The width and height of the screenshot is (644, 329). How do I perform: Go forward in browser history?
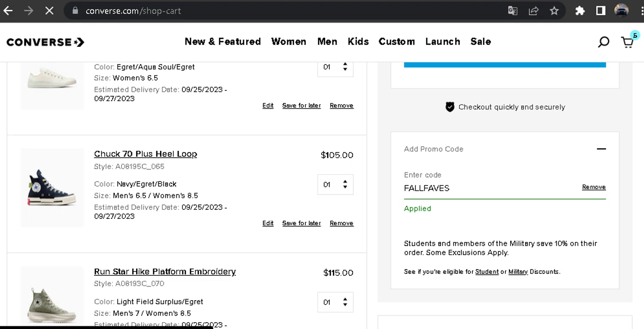tap(29, 11)
